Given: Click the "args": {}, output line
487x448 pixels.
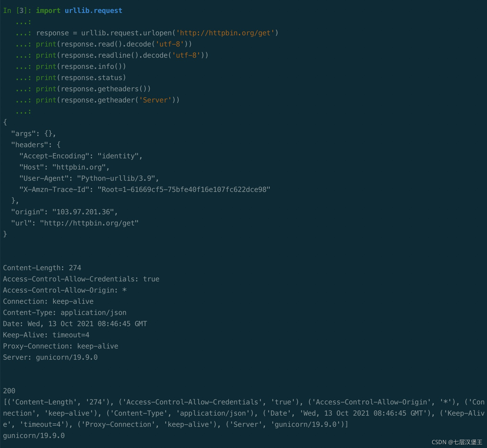Looking at the screenshot, I should pyautogui.click(x=34, y=134).
